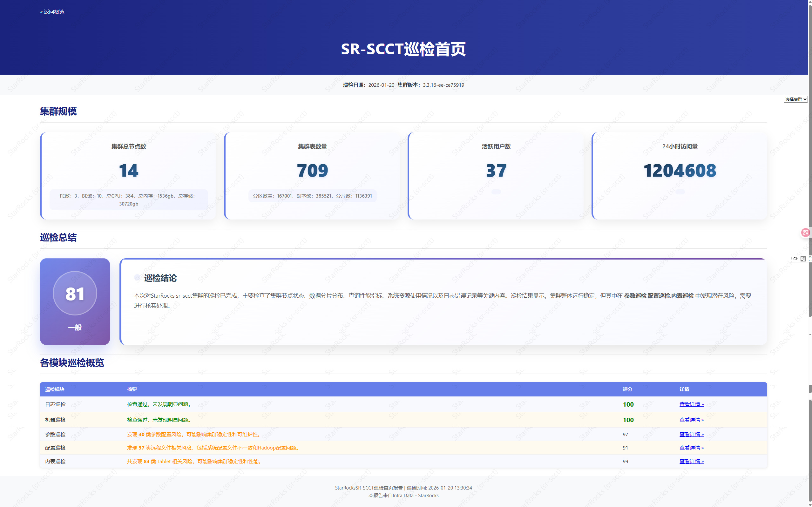
Task: Click the 81 score circle
Action: (x=75, y=294)
